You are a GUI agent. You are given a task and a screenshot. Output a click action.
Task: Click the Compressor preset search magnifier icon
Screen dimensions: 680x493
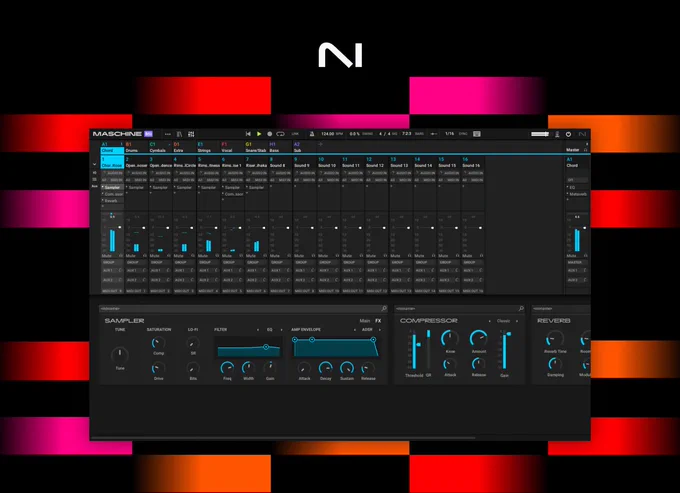click(521, 308)
